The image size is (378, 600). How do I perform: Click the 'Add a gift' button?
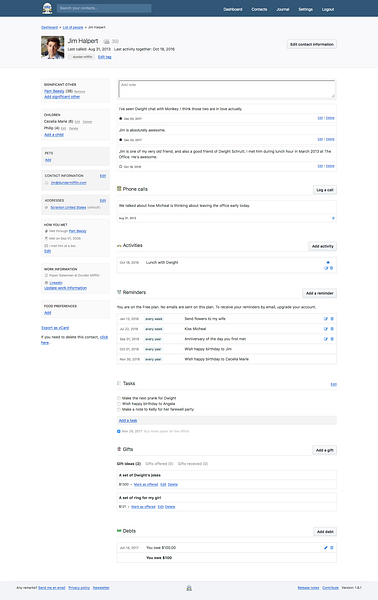pos(325,450)
